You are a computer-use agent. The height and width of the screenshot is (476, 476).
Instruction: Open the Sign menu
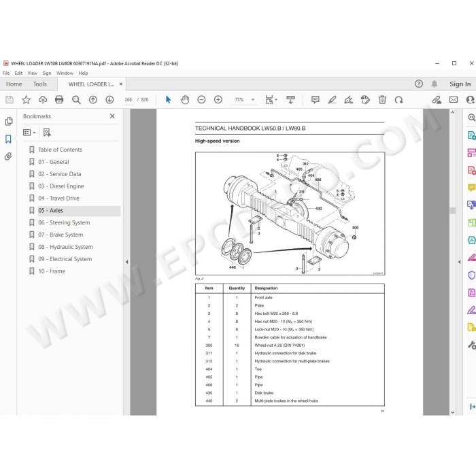tap(47, 73)
